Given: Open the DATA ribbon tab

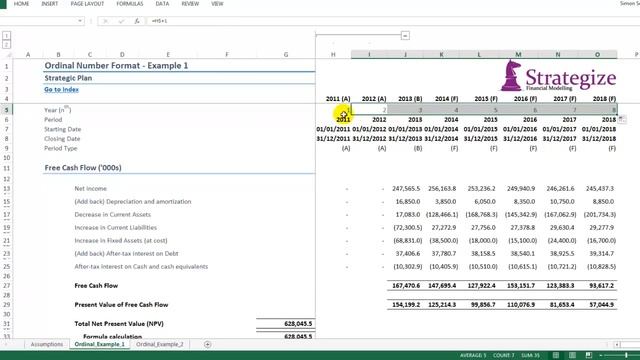Looking at the screenshot, I should (x=162, y=4).
